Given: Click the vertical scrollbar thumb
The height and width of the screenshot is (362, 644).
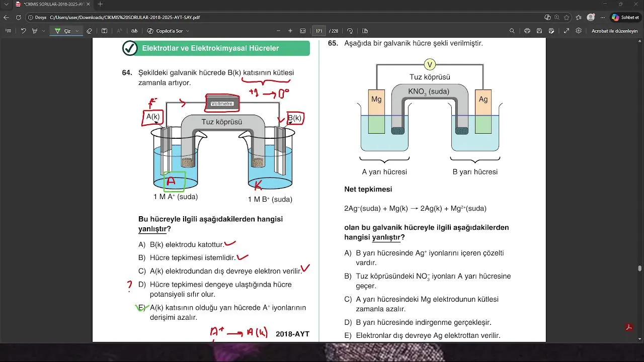Looking at the screenshot, I should coord(640,268).
